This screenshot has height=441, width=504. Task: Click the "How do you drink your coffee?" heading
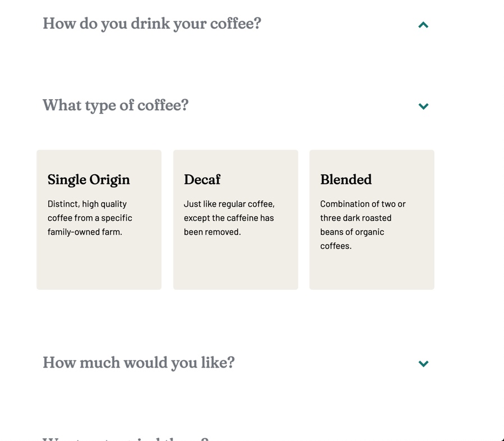(x=152, y=24)
